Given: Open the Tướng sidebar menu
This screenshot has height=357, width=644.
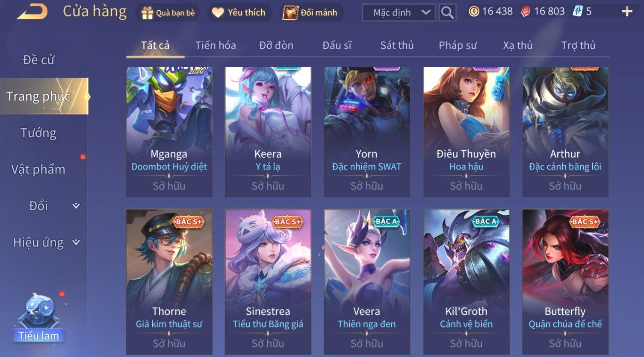Looking at the screenshot, I should [38, 133].
